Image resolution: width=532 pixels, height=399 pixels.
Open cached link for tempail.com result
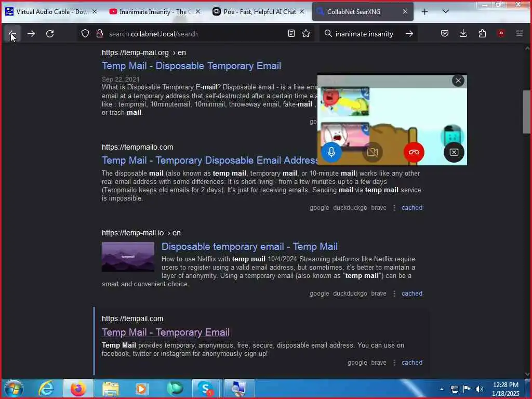click(412, 363)
